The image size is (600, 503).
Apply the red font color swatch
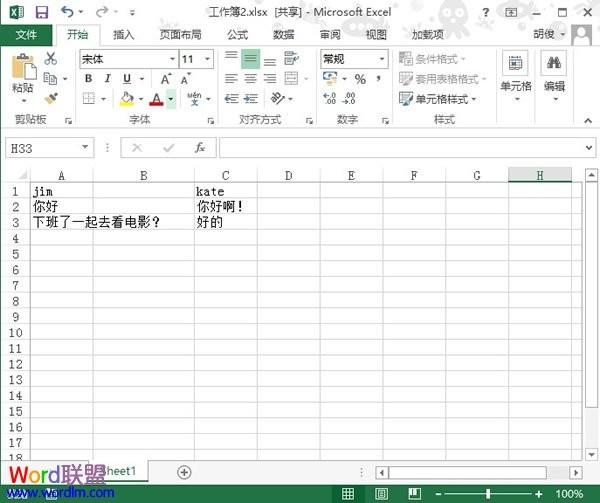[x=156, y=99]
